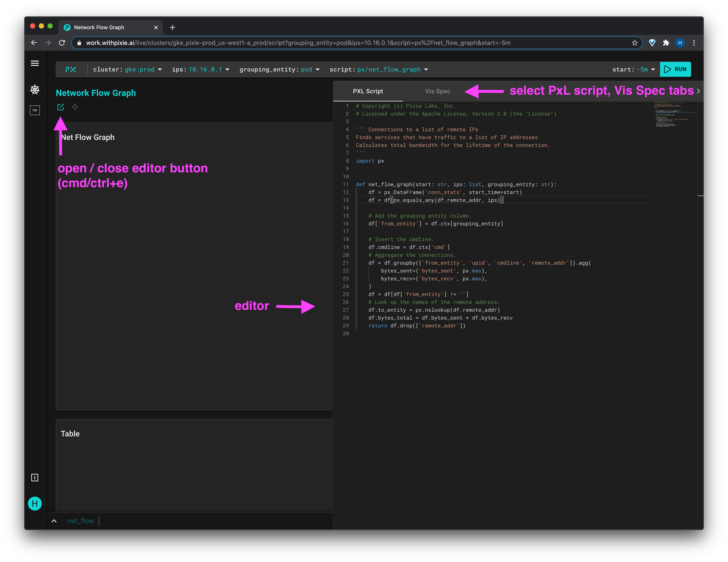
Task: Expand the bottom data drawer chevron
Action: point(54,521)
